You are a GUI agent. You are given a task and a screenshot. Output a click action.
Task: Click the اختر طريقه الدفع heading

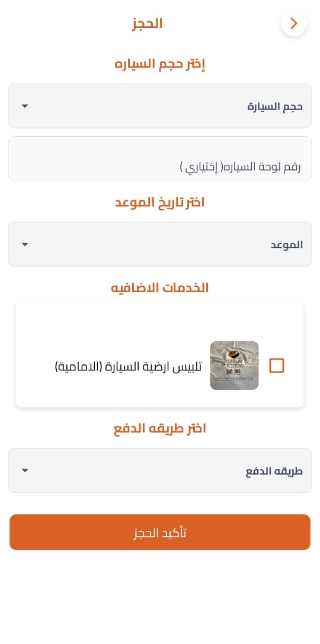pos(160,428)
